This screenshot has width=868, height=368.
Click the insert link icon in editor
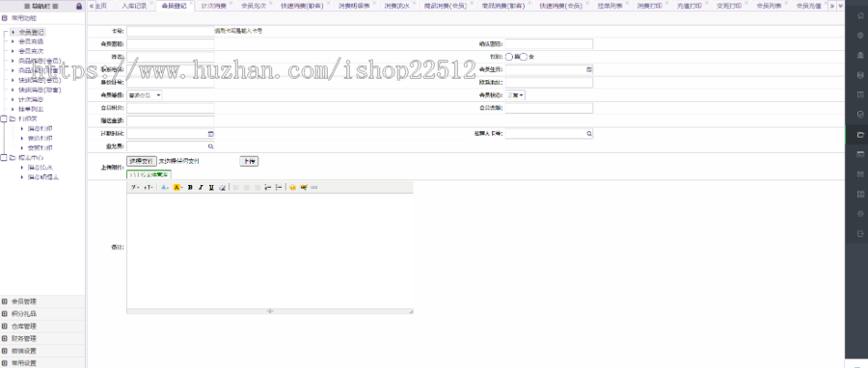tap(313, 187)
